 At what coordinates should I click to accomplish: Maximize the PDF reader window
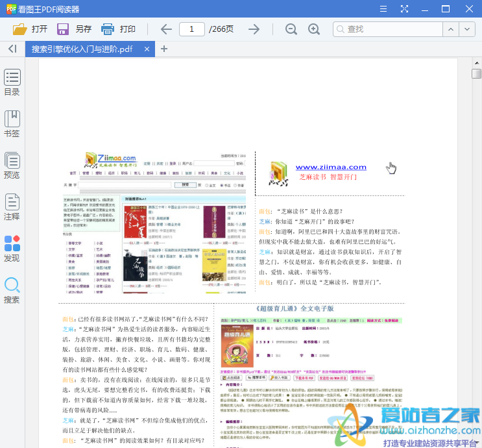coord(446,8)
